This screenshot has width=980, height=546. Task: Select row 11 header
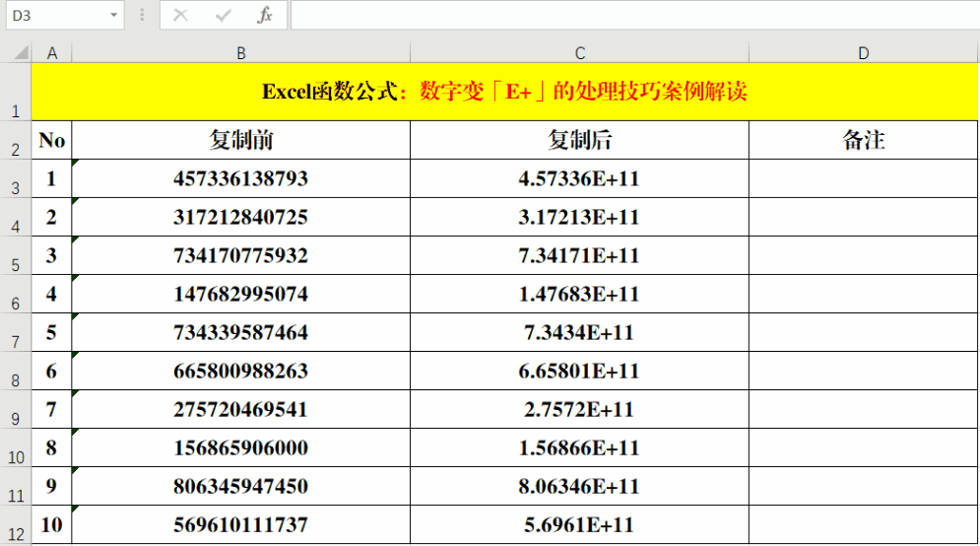(16, 486)
